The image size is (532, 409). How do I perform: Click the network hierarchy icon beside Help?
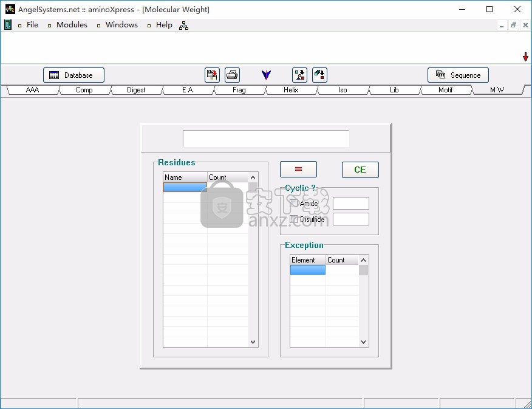pos(183,26)
